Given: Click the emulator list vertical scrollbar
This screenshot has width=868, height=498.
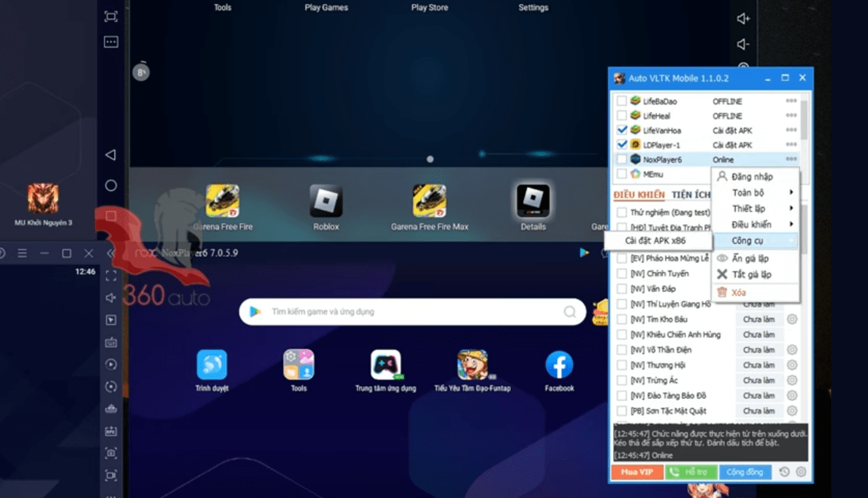Looking at the screenshot, I should (804, 120).
